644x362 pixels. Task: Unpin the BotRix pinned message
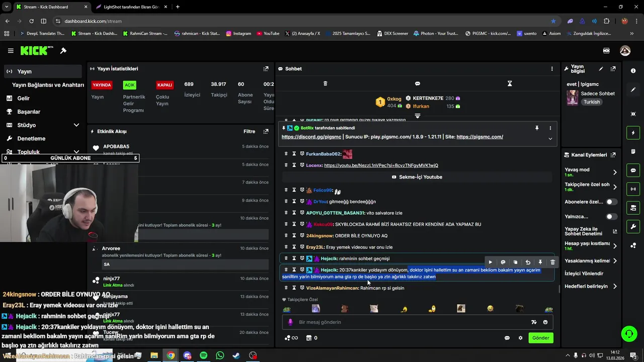click(x=537, y=128)
